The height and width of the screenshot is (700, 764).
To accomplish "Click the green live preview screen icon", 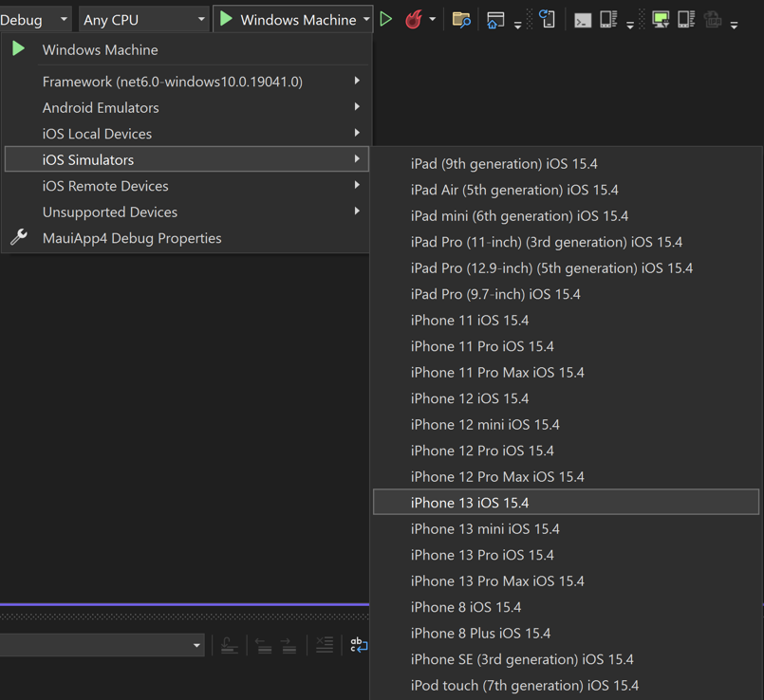I will point(661,18).
